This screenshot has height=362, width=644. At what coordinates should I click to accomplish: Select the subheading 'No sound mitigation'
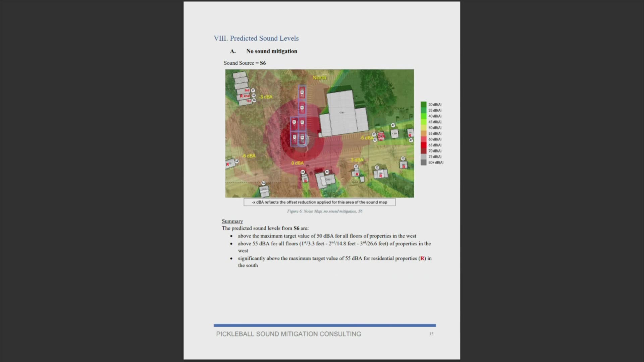click(x=272, y=51)
